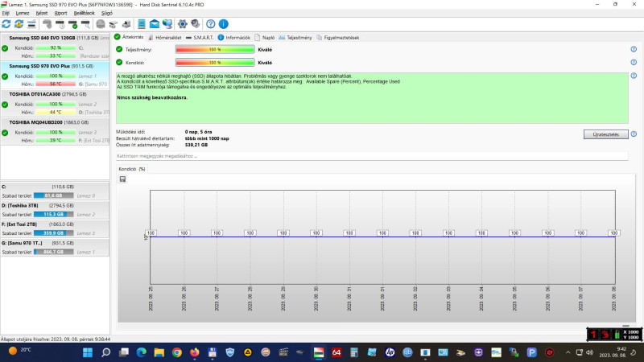This screenshot has height=362, width=644.
Task: Click the refresh with warning icon
Action: [19, 24]
